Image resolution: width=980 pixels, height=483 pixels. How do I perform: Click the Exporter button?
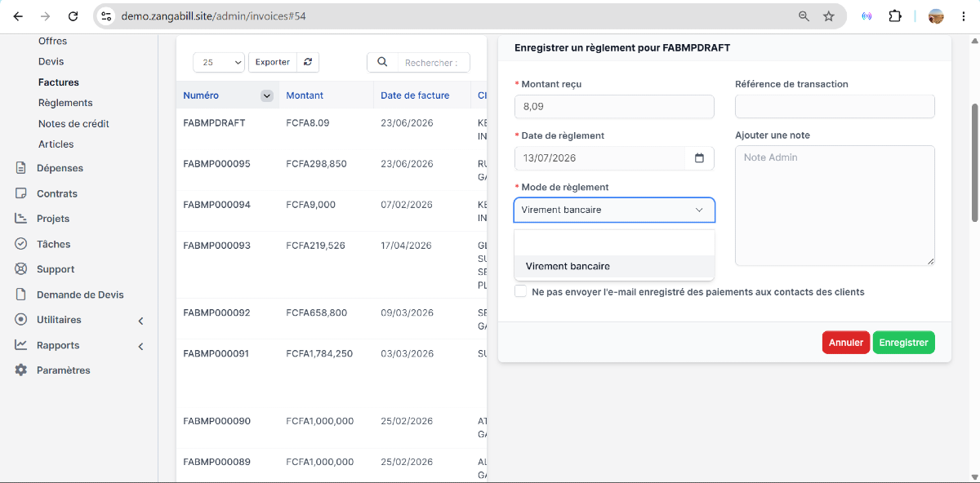(x=273, y=62)
